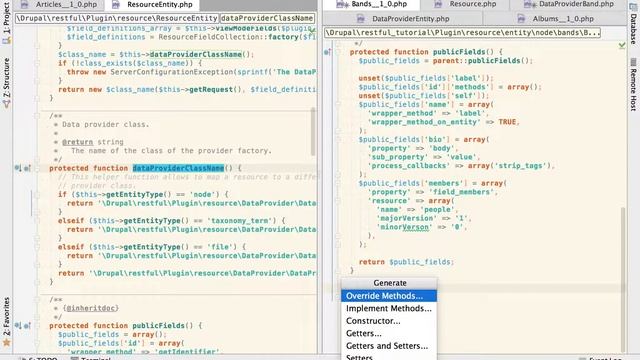The height and width of the screenshot is (360, 640).
Task: Open the Project tool window button
Action: point(6,22)
